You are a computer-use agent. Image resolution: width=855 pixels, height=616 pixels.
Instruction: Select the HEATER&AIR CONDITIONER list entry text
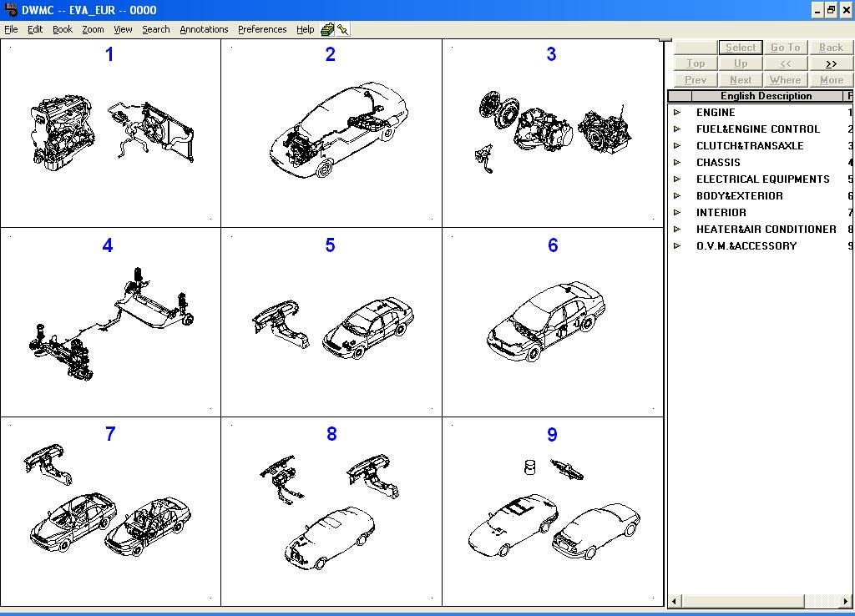coord(766,229)
